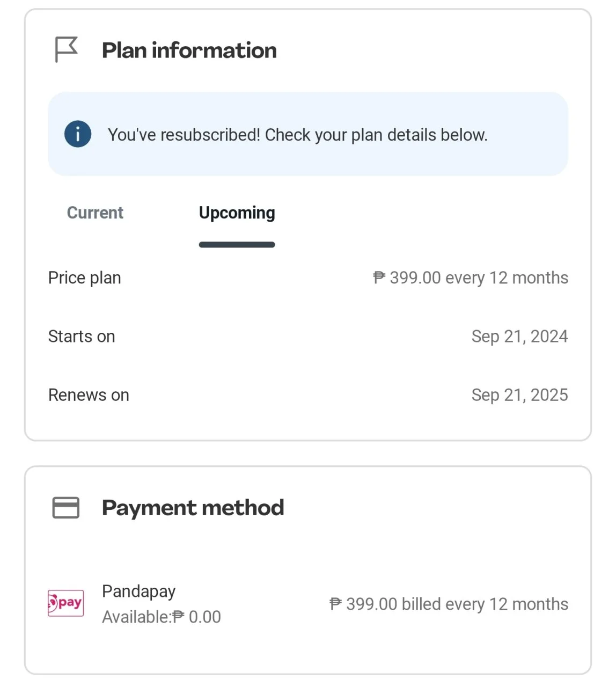This screenshot has width=616, height=687.
Task: Click the resubscribed message text in banner
Action: coord(298,135)
